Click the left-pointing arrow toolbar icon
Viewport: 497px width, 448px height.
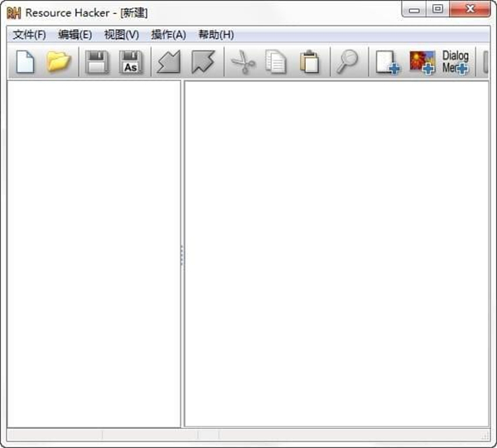pyautogui.click(x=168, y=62)
